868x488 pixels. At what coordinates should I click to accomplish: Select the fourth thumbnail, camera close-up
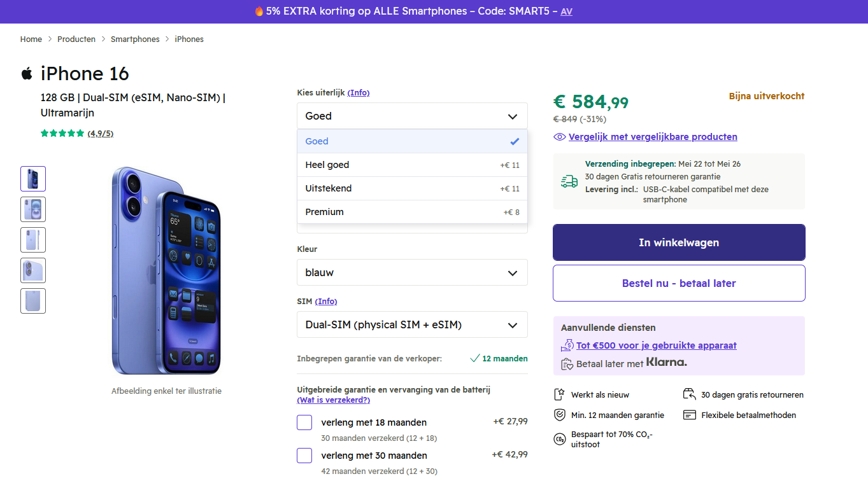coord(33,270)
